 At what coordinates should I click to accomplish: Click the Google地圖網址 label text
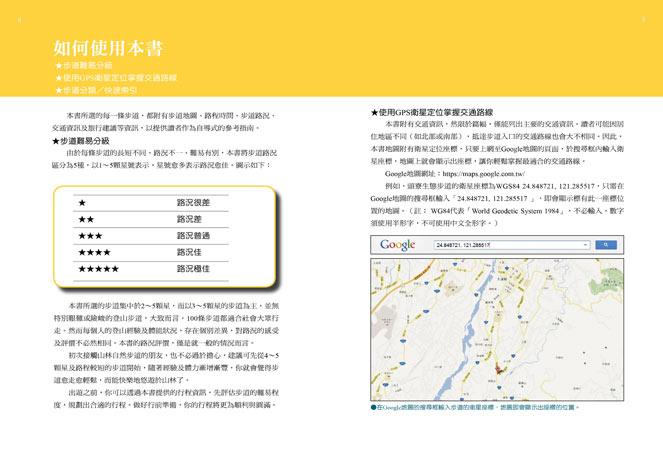click(x=413, y=174)
